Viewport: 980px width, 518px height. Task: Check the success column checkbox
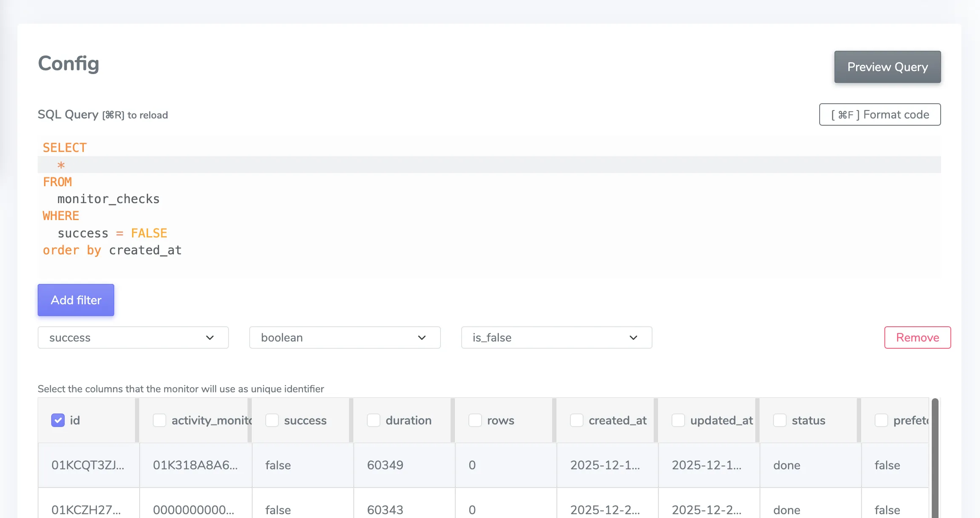coord(272,420)
